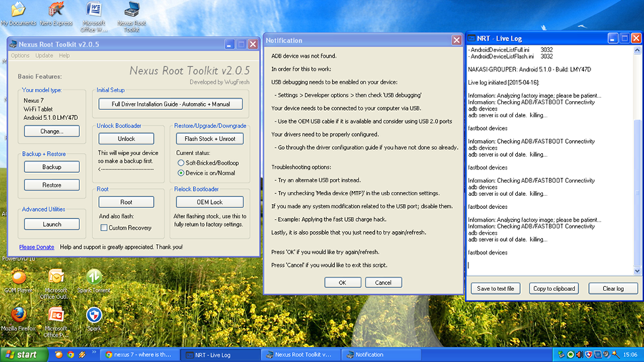Launch Advanced Utilities
This screenshot has width=644, height=362.
[52, 224]
